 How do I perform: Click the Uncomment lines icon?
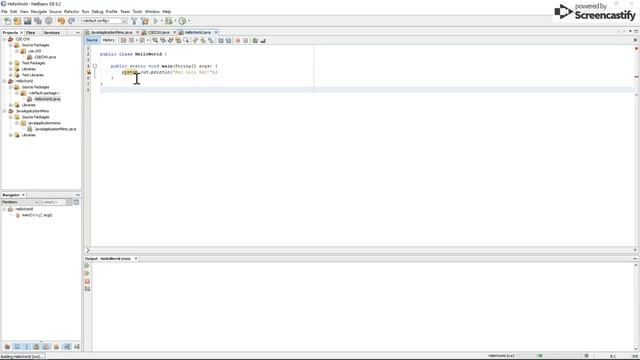pos(263,40)
